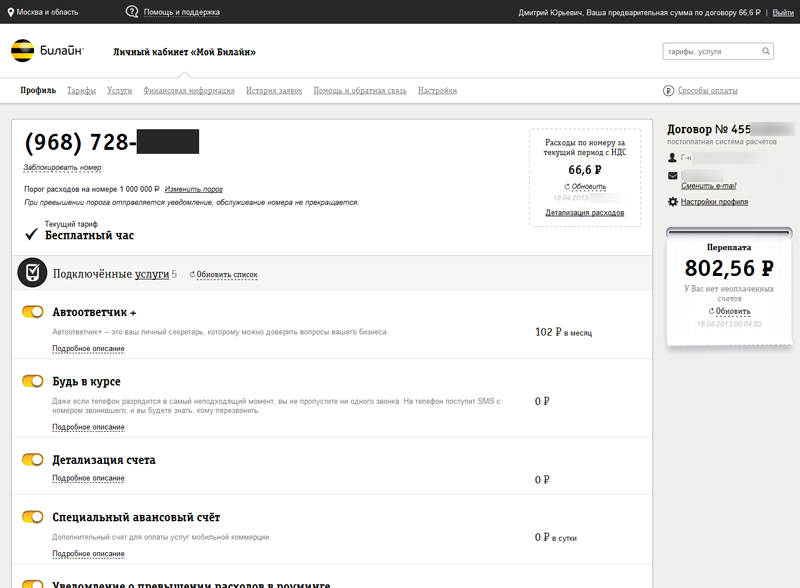The width and height of the screenshot is (800, 588).
Task: Click the checkmark icon beside Бесплатный час
Action: (x=32, y=234)
